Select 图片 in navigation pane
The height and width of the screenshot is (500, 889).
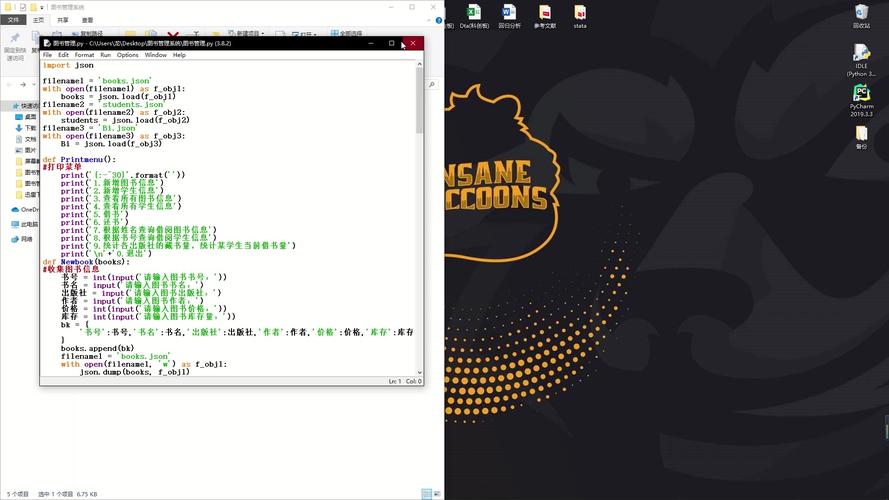click(26, 150)
